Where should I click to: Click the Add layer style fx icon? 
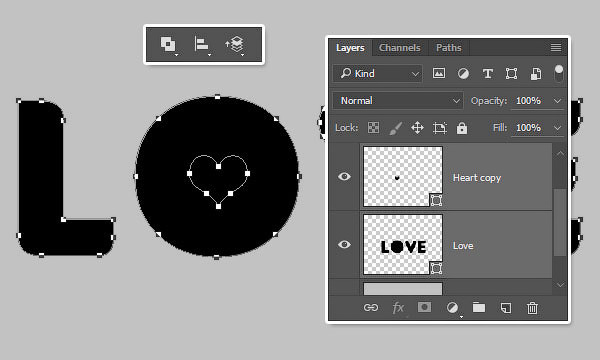pyautogui.click(x=398, y=308)
